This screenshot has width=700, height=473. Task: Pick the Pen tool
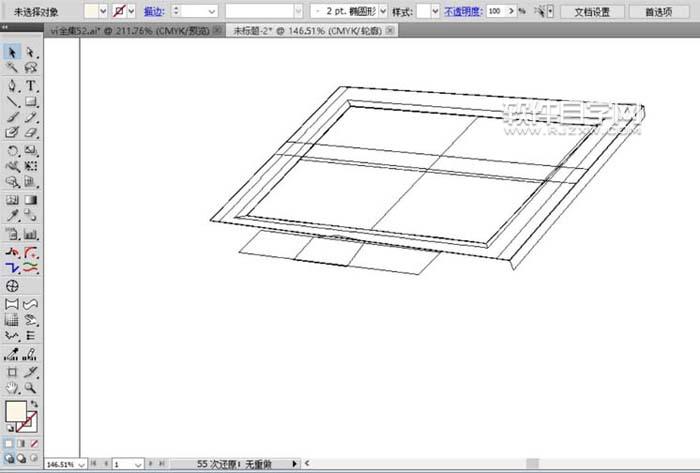tap(12, 85)
